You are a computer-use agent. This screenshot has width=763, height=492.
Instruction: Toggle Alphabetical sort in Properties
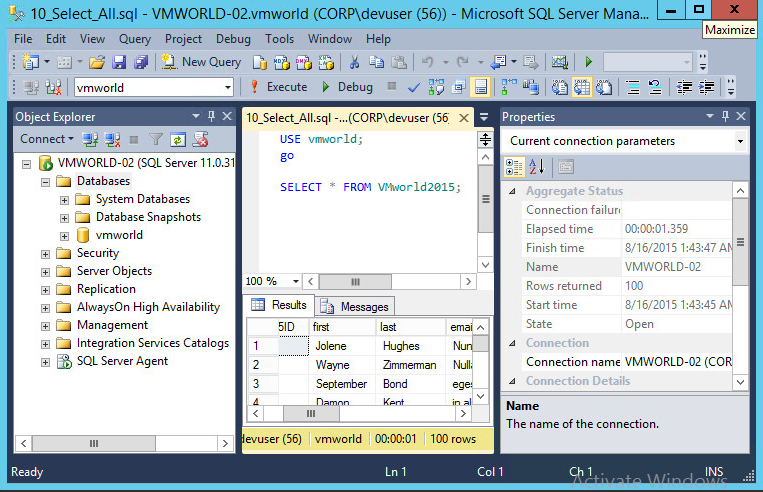tap(537, 167)
